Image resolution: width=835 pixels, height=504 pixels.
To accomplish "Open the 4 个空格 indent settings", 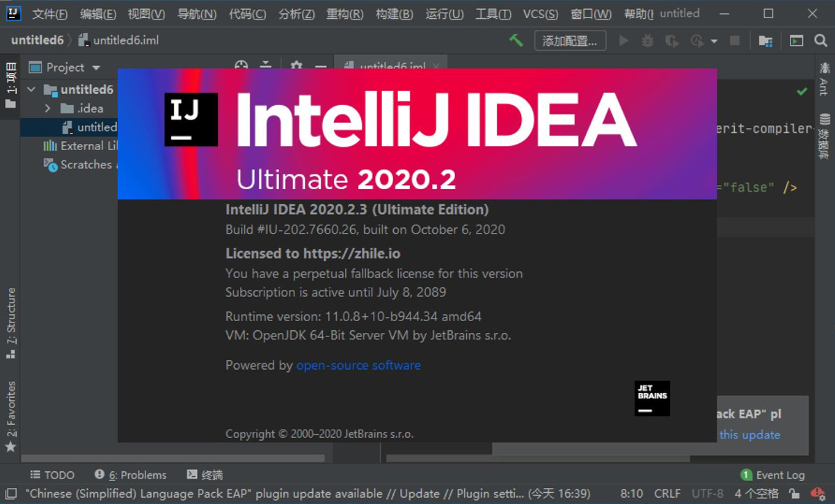I will [x=756, y=494].
